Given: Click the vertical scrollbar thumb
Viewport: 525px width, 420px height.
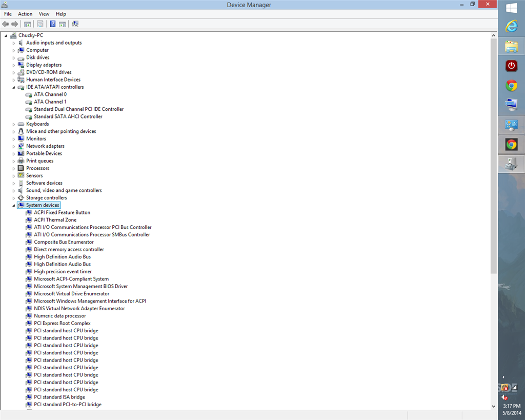Looking at the screenshot, I should (494, 156).
